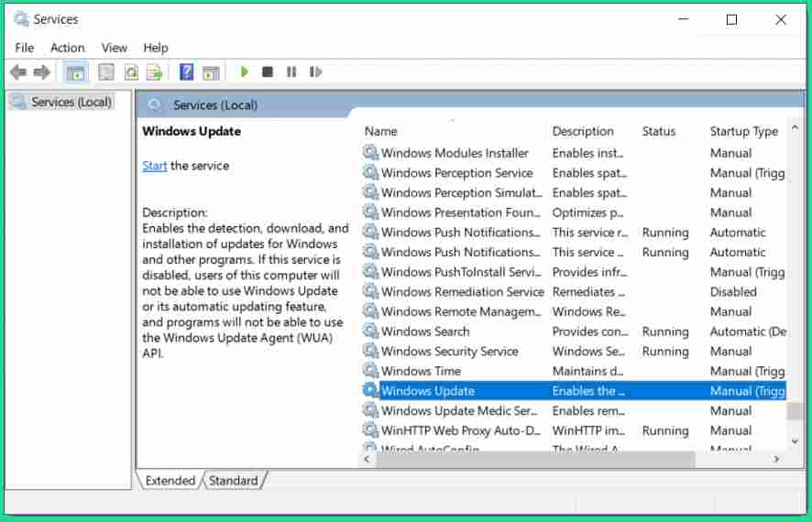Image resolution: width=812 pixels, height=522 pixels.
Task: Maximize the Services window
Action: [x=731, y=20]
